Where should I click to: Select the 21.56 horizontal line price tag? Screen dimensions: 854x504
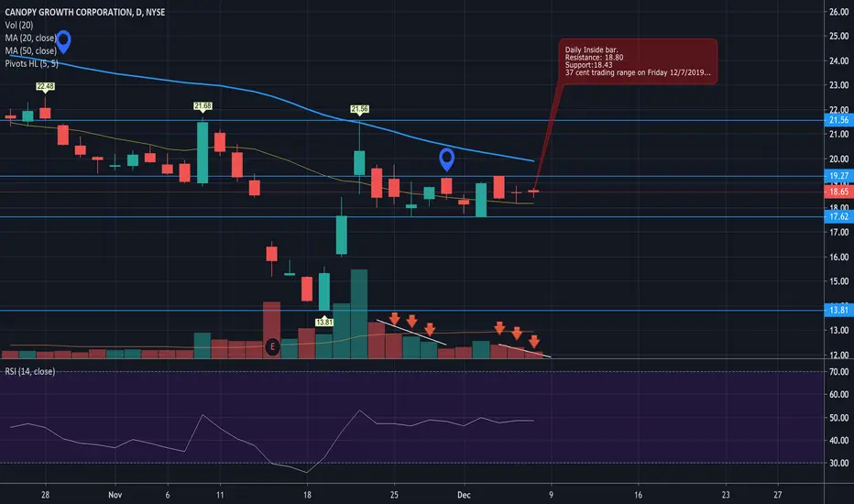(x=838, y=120)
